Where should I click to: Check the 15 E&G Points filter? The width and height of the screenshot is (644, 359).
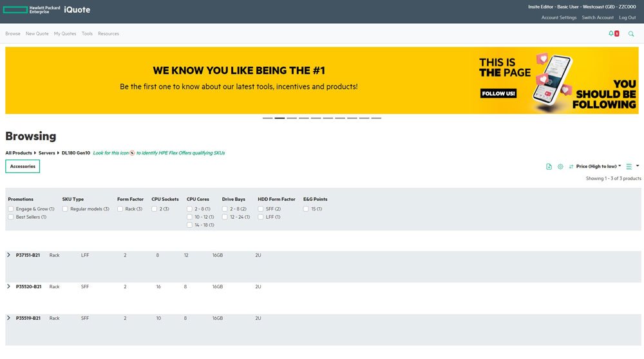pos(305,209)
